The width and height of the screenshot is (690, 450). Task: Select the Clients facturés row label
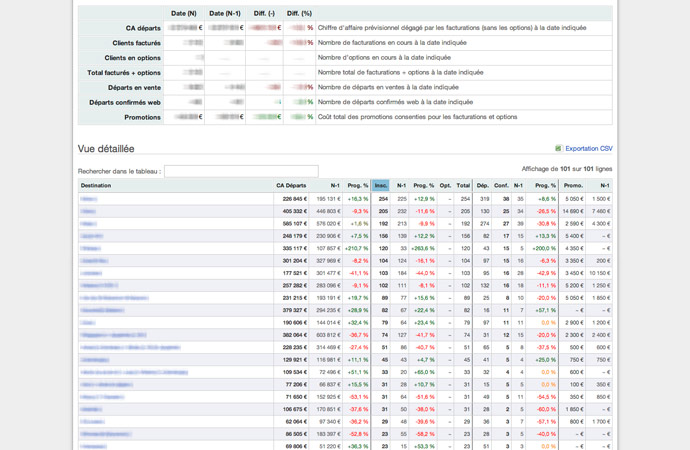pos(136,43)
